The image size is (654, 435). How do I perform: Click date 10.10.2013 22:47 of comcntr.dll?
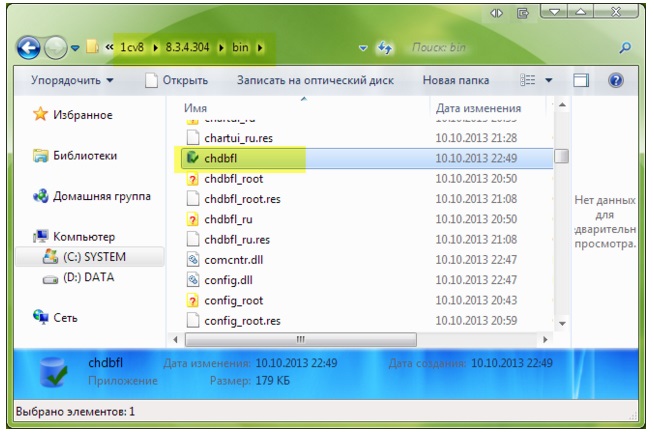pos(476,259)
